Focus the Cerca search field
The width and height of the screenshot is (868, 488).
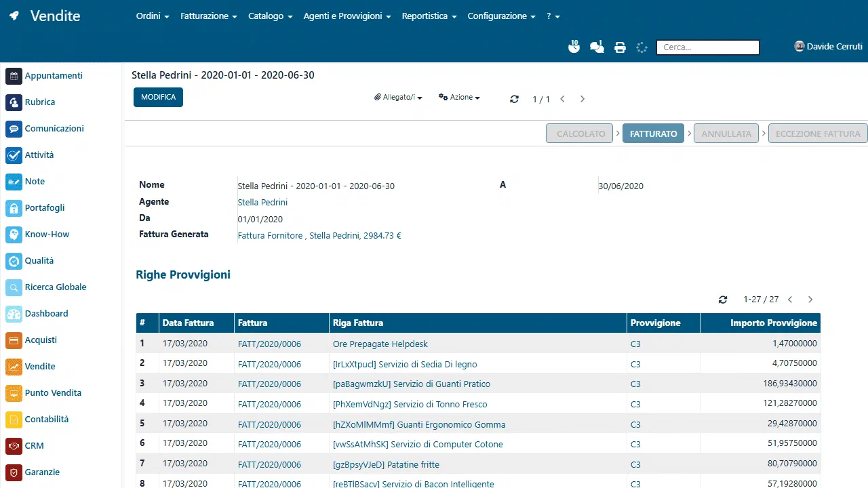coord(708,47)
